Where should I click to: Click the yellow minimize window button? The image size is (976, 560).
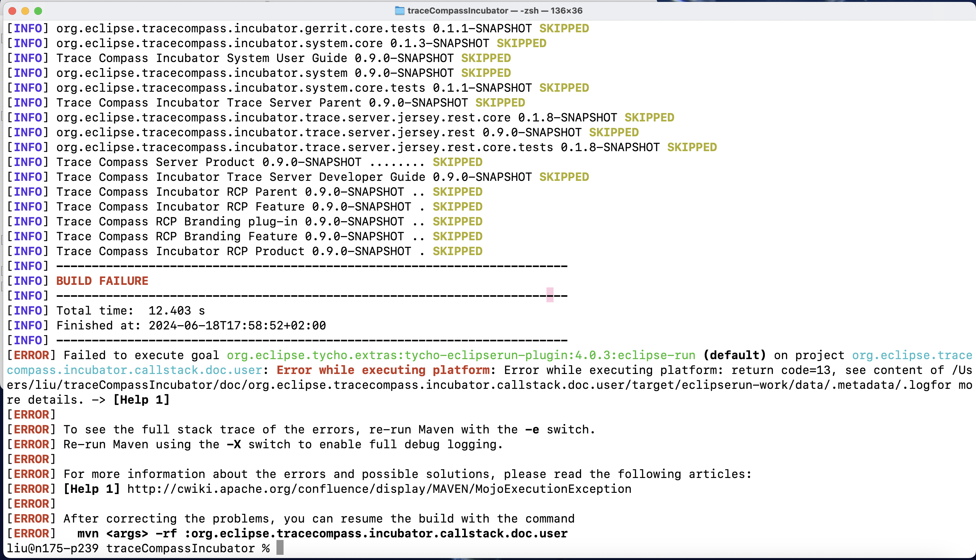pos(26,11)
